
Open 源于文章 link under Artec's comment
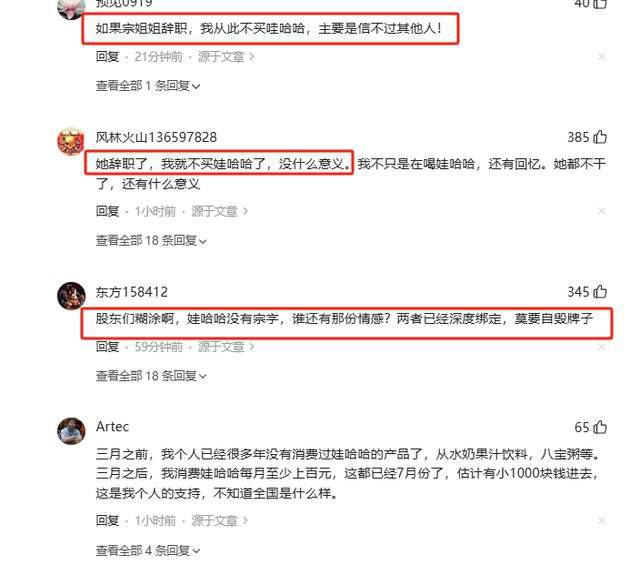[219, 521]
